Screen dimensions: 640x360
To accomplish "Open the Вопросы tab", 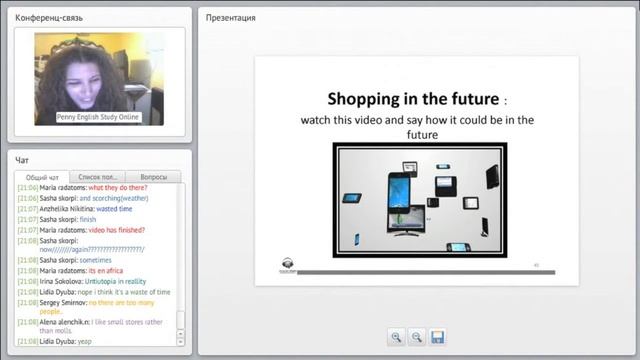I will [x=153, y=177].
